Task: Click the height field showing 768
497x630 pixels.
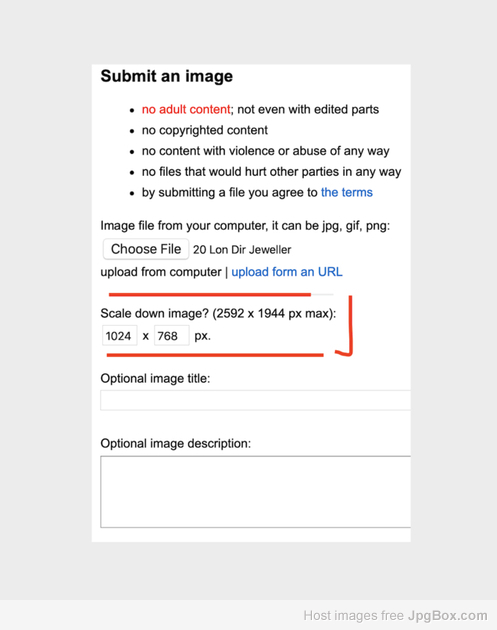Action: 172,335
